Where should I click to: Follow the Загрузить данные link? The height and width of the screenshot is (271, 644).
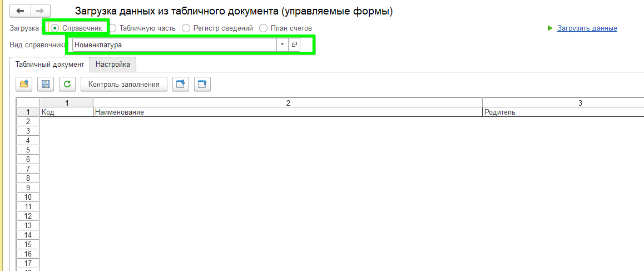click(x=587, y=28)
